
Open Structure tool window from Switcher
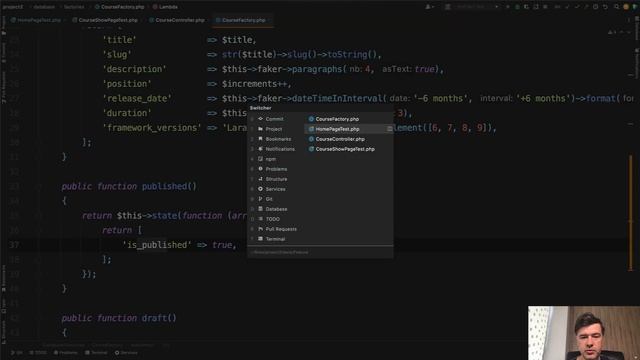[x=276, y=179]
